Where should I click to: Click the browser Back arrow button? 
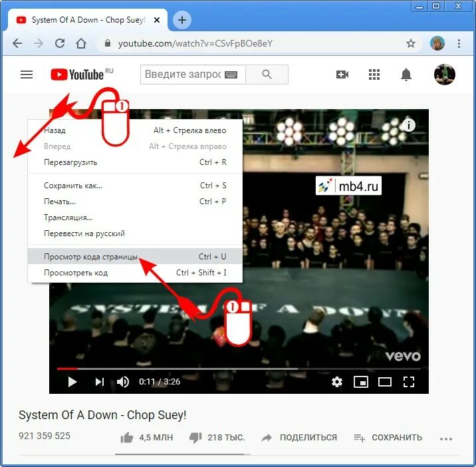17,44
